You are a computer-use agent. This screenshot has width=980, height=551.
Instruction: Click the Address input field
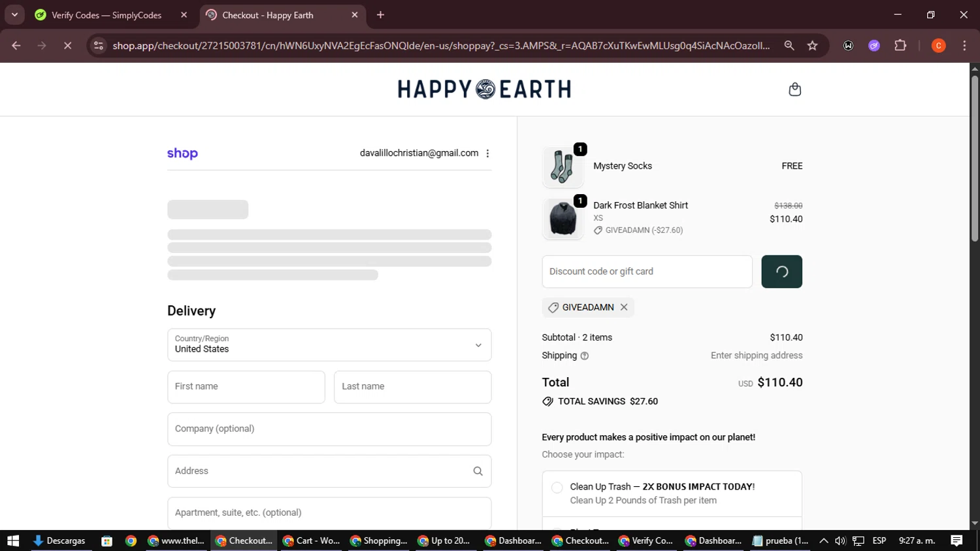click(329, 471)
